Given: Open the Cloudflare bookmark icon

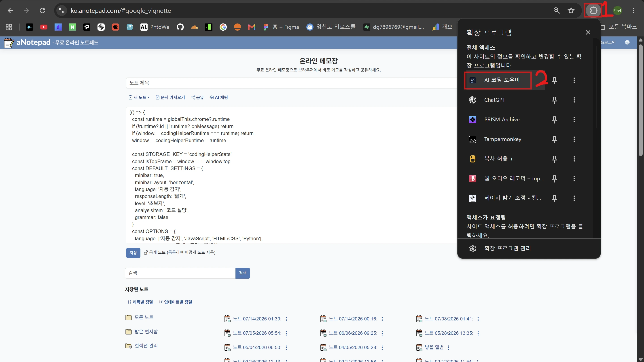Looking at the screenshot, I should tap(194, 27).
